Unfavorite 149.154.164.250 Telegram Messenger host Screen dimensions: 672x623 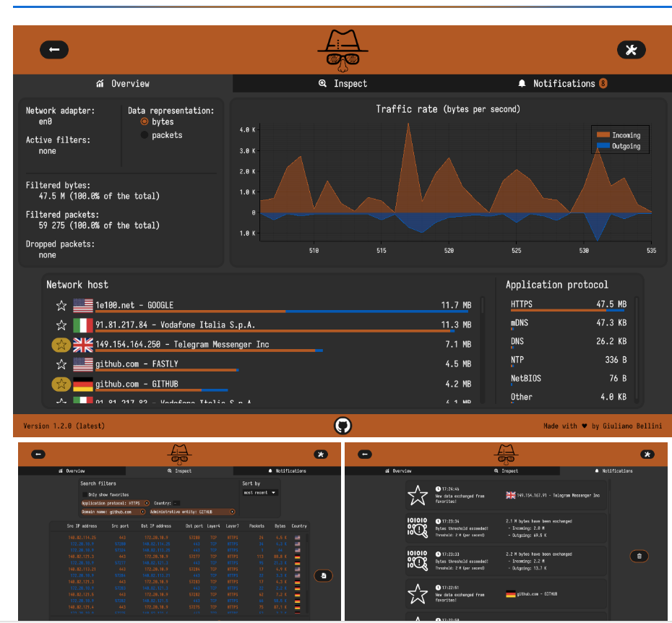tap(61, 345)
